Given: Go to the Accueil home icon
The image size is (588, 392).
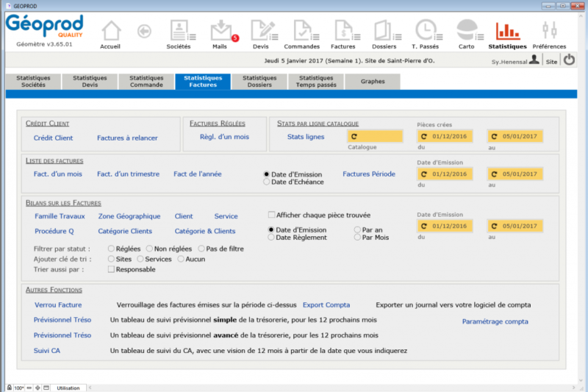Looking at the screenshot, I should coord(110,32).
